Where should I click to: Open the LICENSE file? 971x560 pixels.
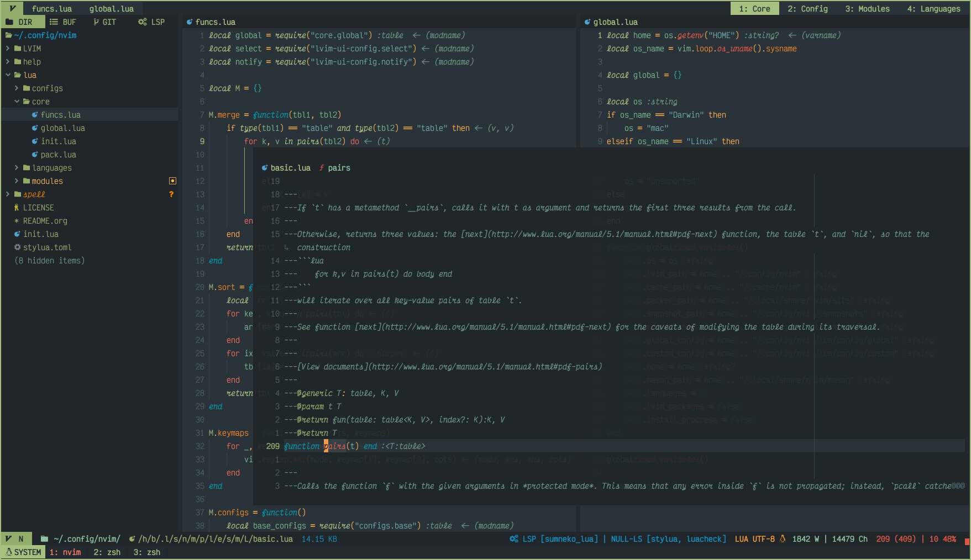pyautogui.click(x=38, y=208)
